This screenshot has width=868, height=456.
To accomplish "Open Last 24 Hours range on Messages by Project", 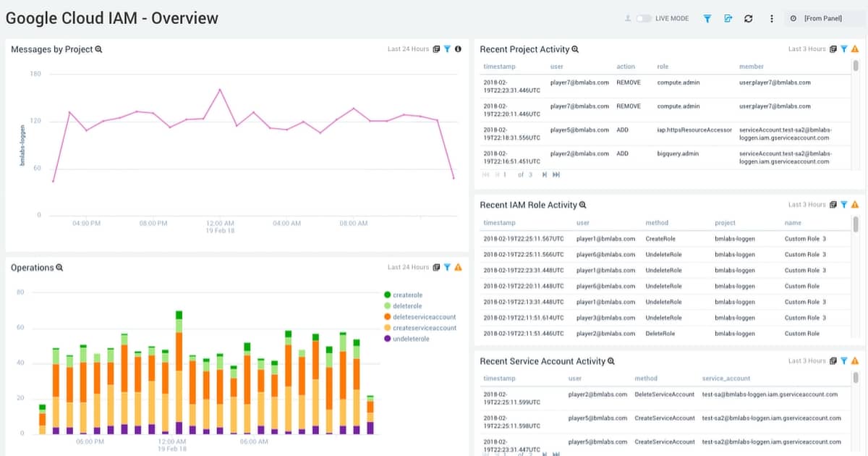I will pyautogui.click(x=408, y=49).
